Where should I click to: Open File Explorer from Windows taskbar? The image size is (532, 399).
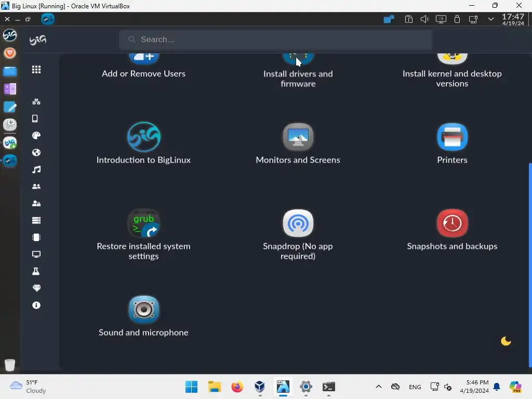pos(215,387)
